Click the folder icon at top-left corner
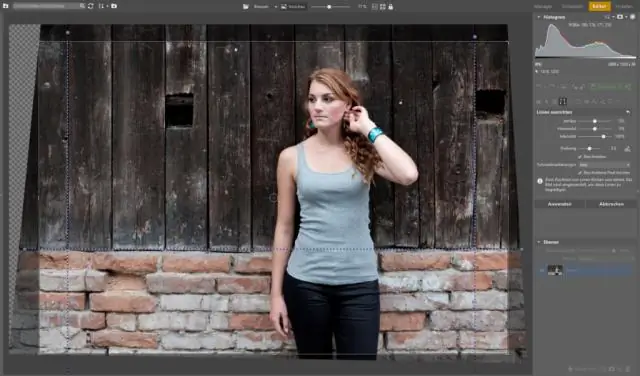640x376 pixels. [6, 6]
